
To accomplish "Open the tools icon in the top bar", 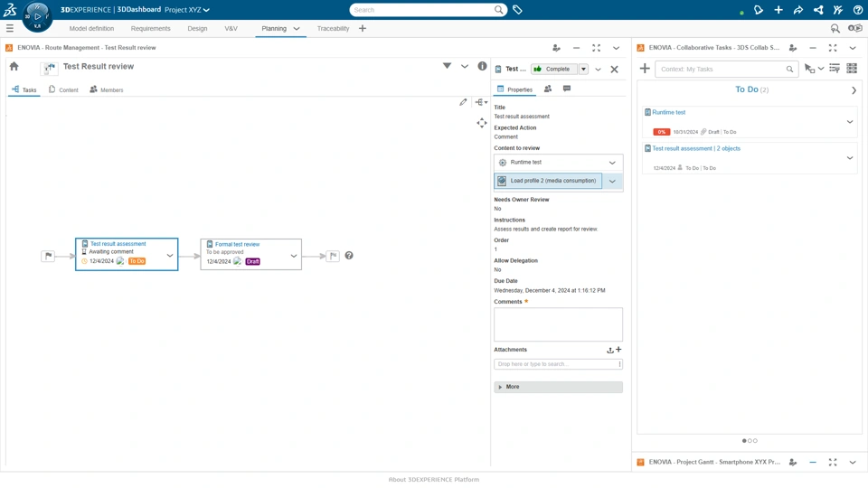I will [x=838, y=9].
